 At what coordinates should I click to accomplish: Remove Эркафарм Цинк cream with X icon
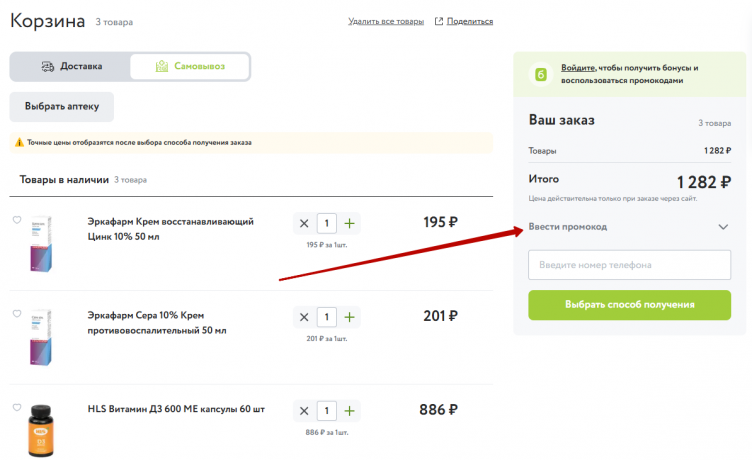[303, 223]
